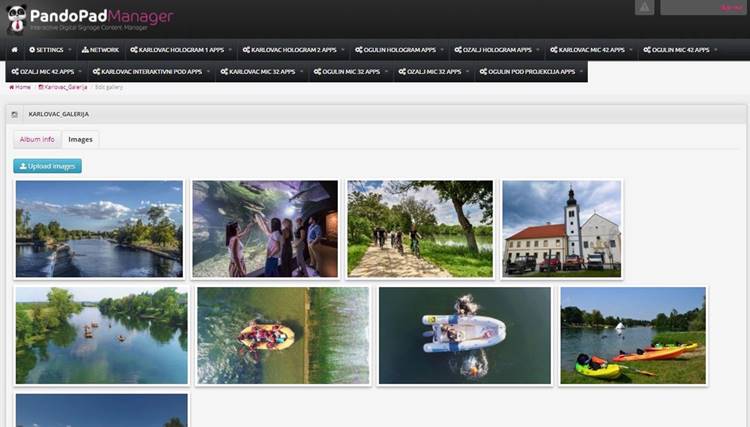Click the Edit gallery breadcrumb text
This screenshot has width=750, height=427.
pos(109,87)
